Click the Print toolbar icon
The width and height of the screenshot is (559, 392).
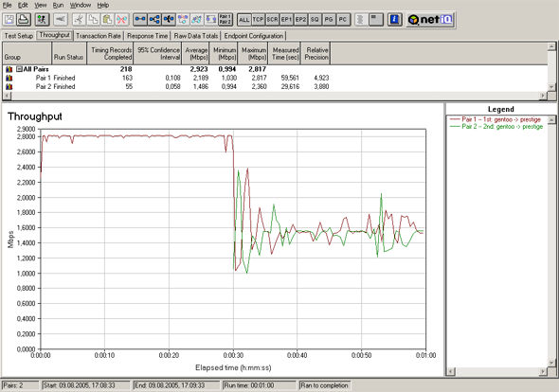(24, 19)
